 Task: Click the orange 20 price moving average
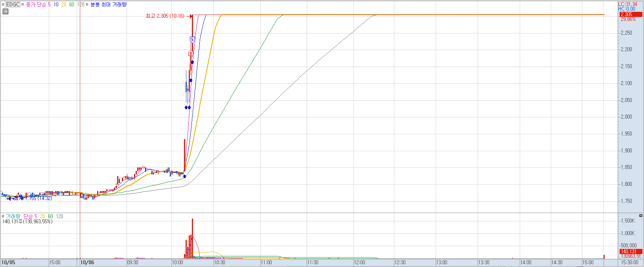64,5
